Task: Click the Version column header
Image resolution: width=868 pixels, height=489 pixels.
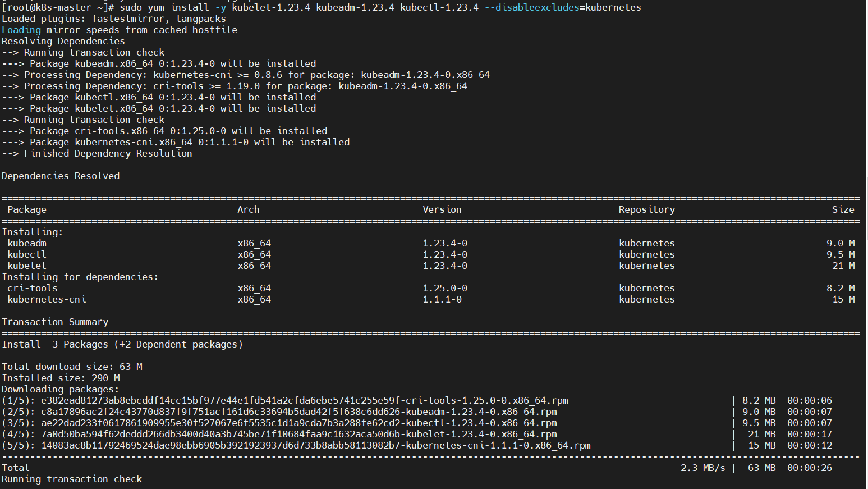Action: click(x=442, y=209)
